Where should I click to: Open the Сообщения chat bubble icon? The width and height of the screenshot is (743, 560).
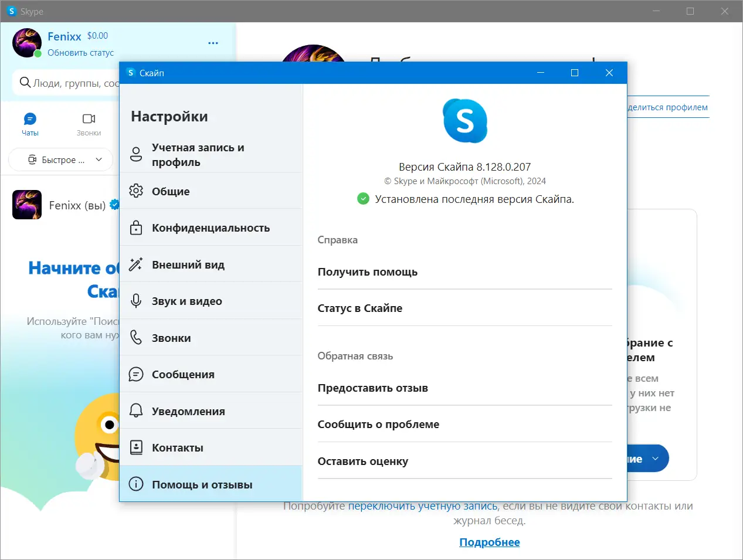[135, 374]
